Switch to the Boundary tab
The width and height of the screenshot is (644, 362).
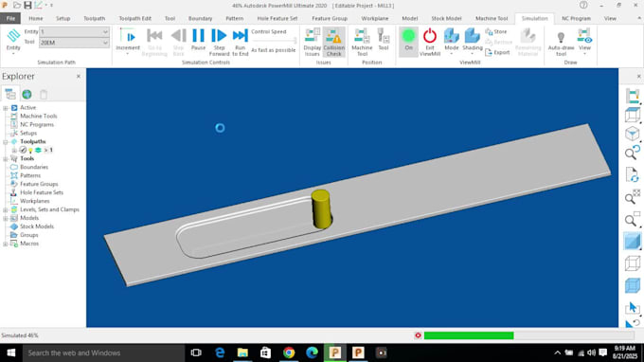(200, 19)
